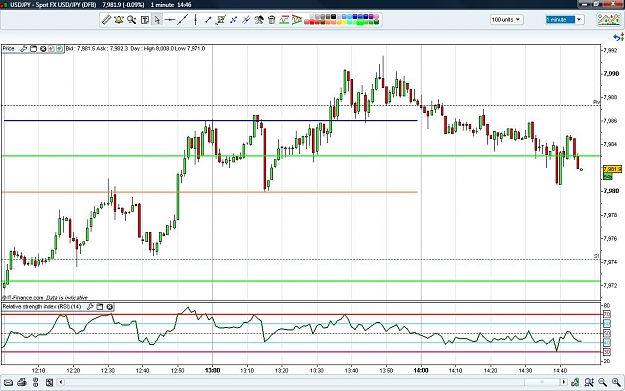Remove the RSI indicator with X icon
The width and height of the screenshot is (625, 391).
110,307
